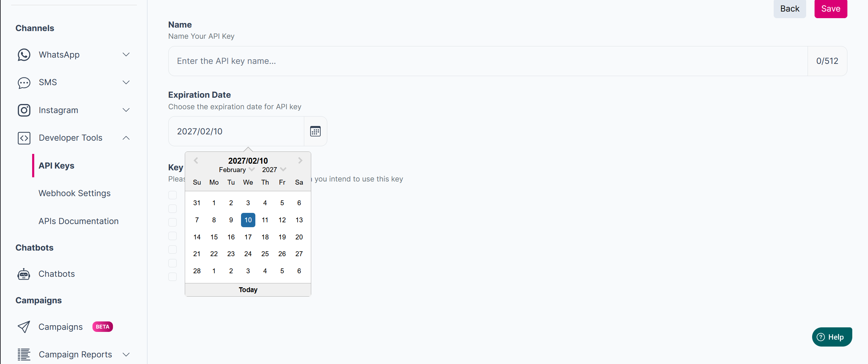Select day 9 in the calendar
Screen dimensions: 868x364
point(231,220)
